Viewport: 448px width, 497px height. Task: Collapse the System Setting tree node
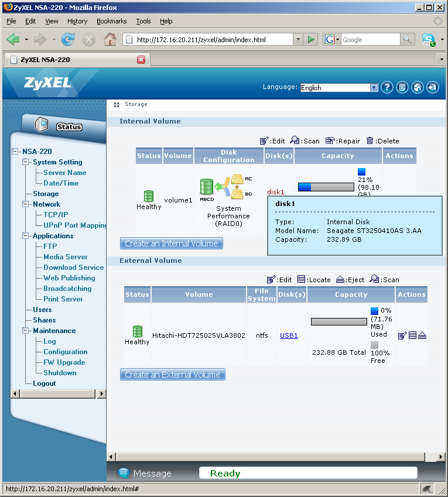click(25, 162)
